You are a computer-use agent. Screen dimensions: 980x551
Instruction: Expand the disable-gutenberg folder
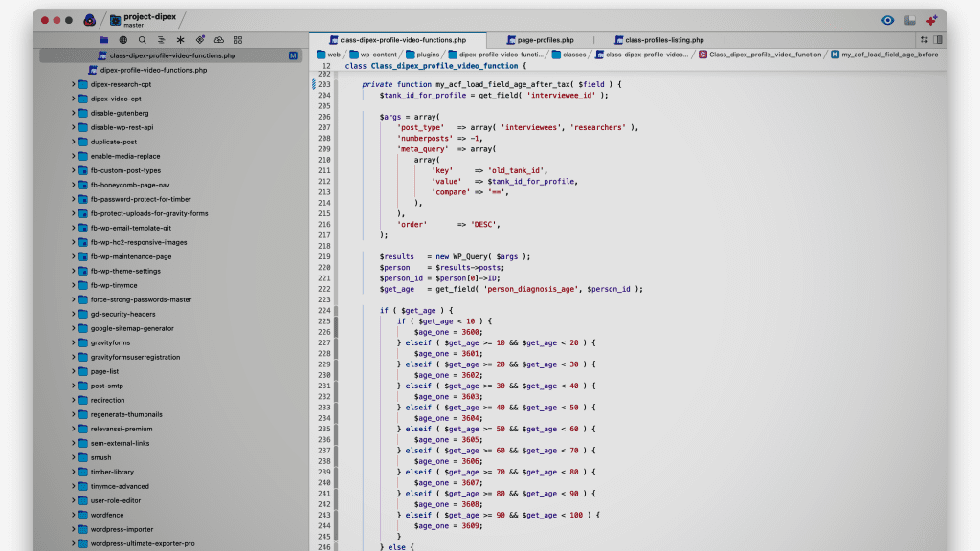(x=73, y=113)
